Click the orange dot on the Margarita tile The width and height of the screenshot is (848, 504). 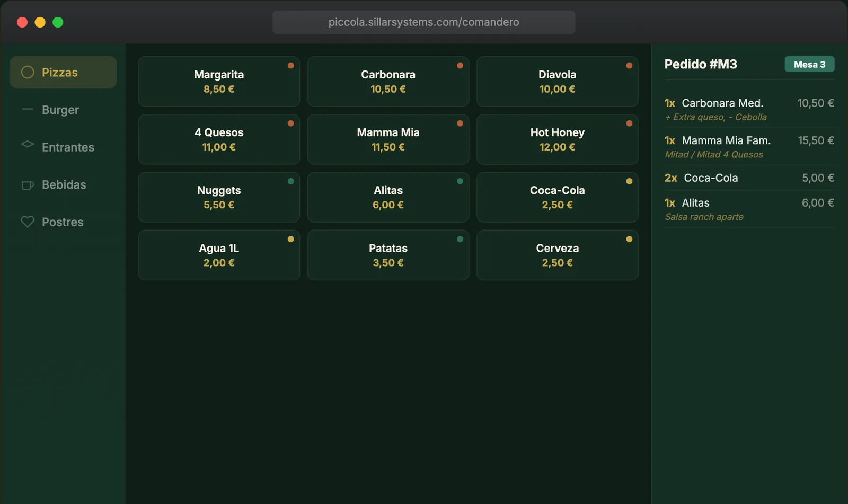pyautogui.click(x=290, y=66)
